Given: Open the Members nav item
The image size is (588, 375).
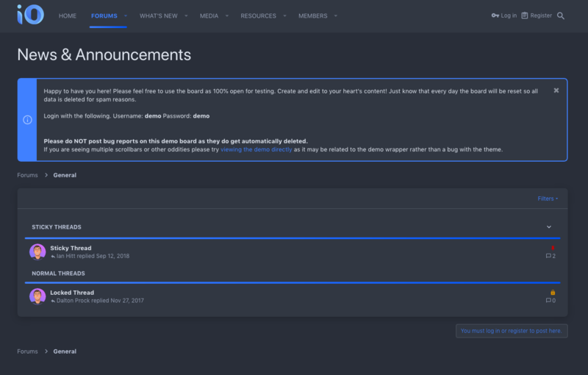Looking at the screenshot, I should (313, 15).
